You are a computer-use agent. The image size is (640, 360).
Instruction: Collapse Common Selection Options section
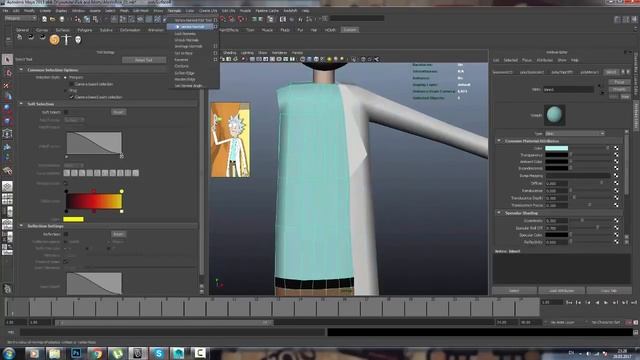pos(21,70)
